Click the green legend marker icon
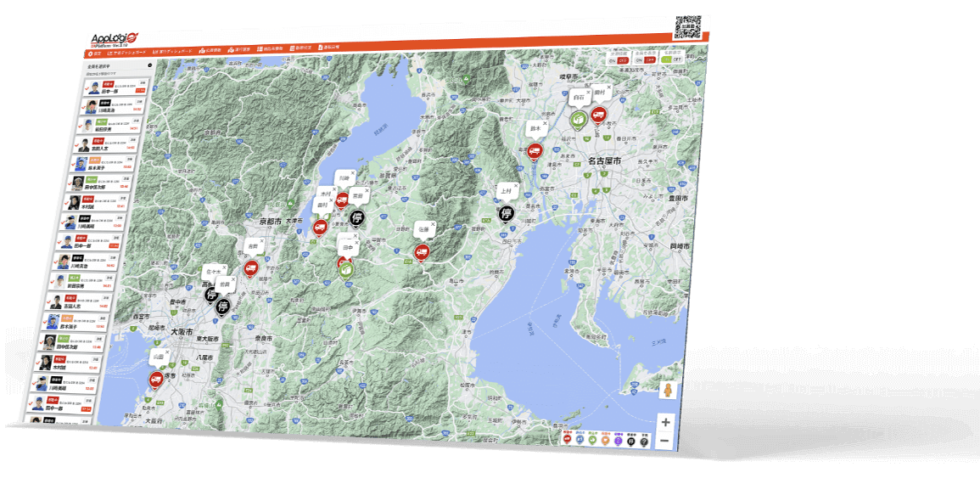 point(592,440)
